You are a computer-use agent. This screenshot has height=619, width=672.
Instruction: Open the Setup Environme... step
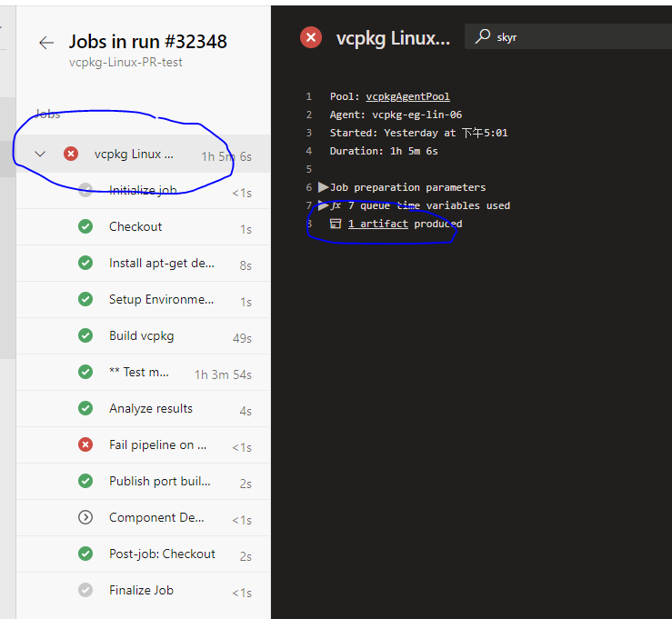click(143, 300)
